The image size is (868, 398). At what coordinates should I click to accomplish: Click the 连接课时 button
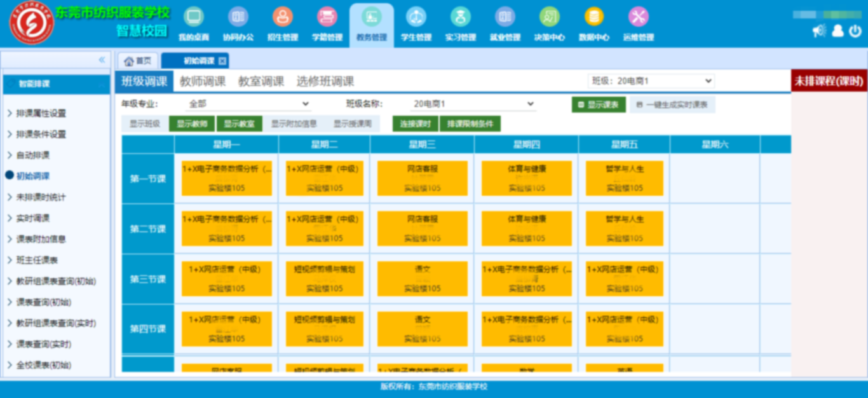click(x=415, y=124)
